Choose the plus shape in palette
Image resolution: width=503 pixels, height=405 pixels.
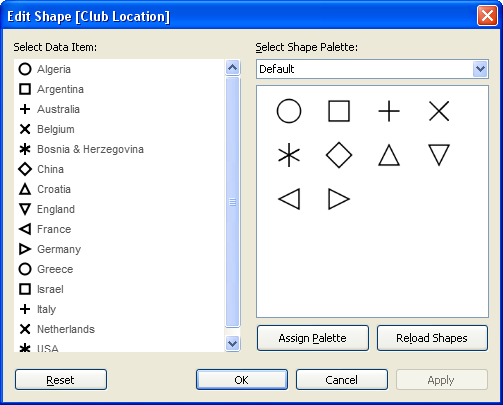pos(389,111)
